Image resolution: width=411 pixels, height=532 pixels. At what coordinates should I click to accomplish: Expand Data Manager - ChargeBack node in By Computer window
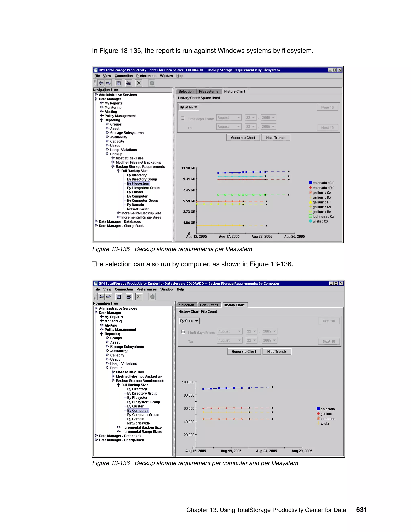pyautogui.click(x=96, y=440)
